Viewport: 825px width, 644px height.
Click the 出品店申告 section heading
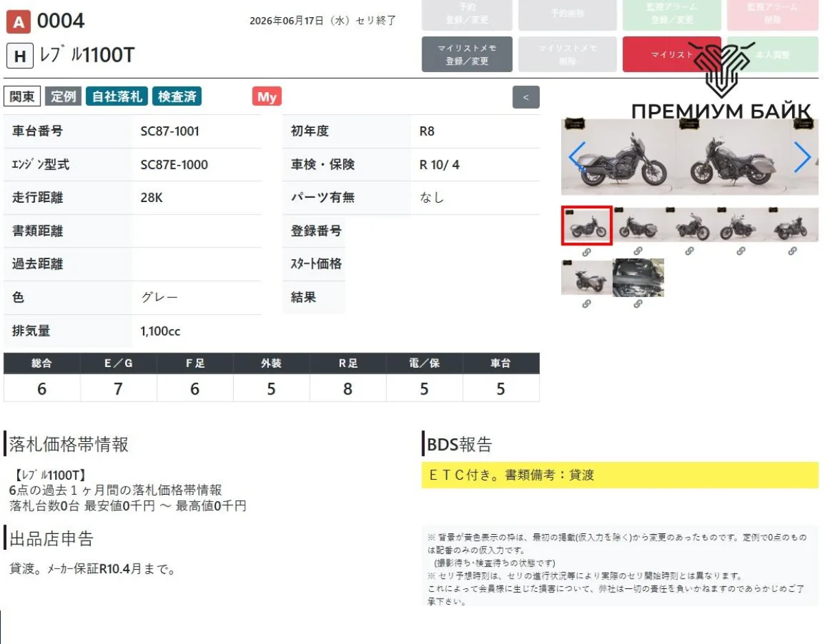click(x=51, y=538)
